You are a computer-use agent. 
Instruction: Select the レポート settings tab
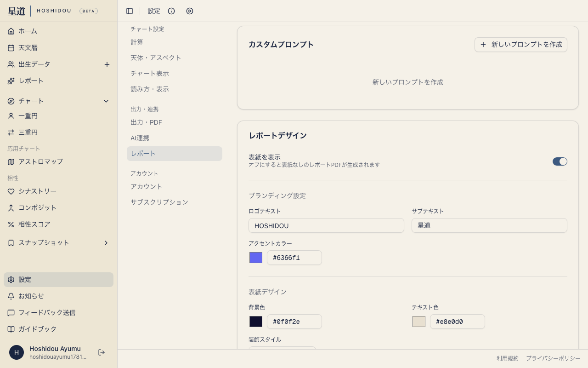[x=175, y=154]
